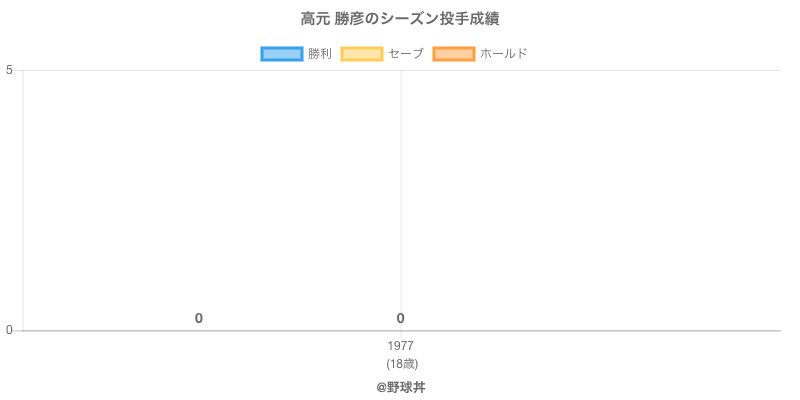Viewport: 800px width, 400px height.
Task: Click the 0 data label directly above 1977
Action: 400,319
